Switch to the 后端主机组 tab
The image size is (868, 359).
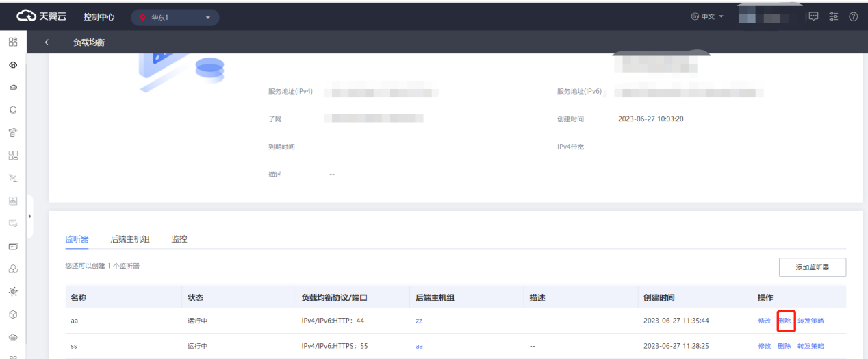130,239
